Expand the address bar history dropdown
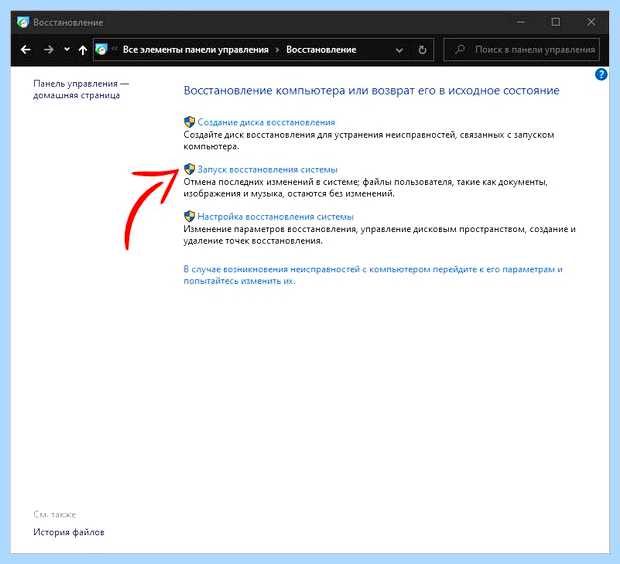Image resolution: width=620 pixels, height=564 pixels. point(399,50)
